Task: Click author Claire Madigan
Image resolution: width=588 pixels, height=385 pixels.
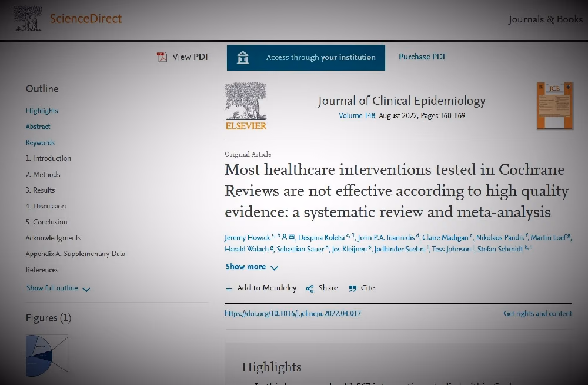Action: pyautogui.click(x=445, y=238)
